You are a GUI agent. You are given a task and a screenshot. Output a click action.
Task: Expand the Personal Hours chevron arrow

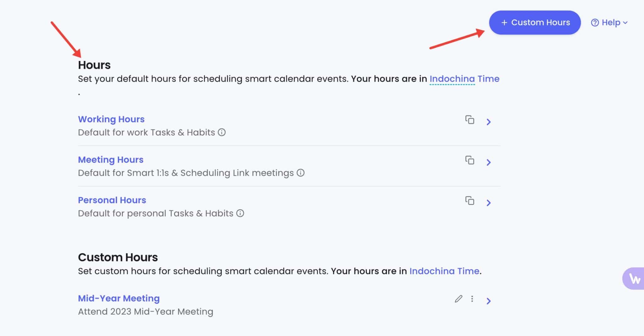[488, 203]
